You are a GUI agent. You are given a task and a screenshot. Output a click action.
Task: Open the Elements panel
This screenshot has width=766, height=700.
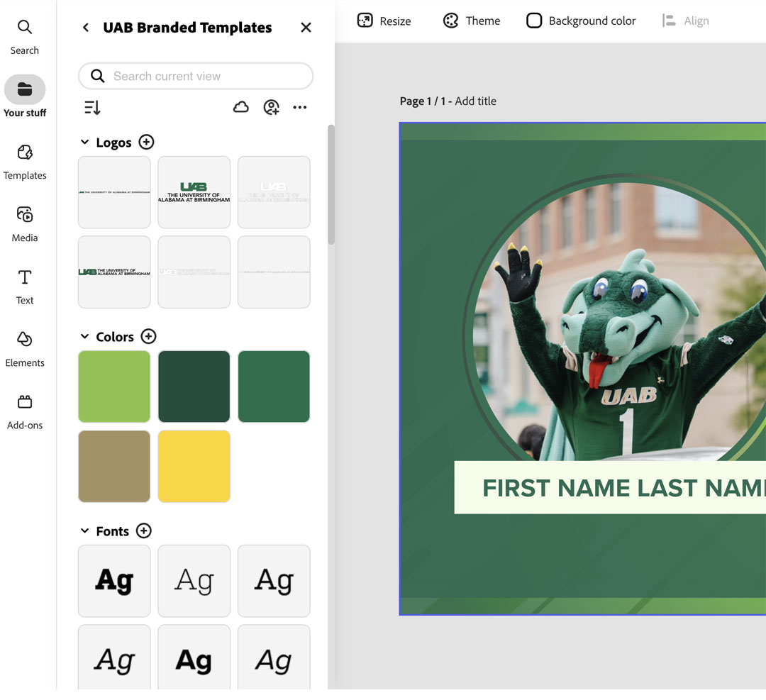click(x=25, y=350)
